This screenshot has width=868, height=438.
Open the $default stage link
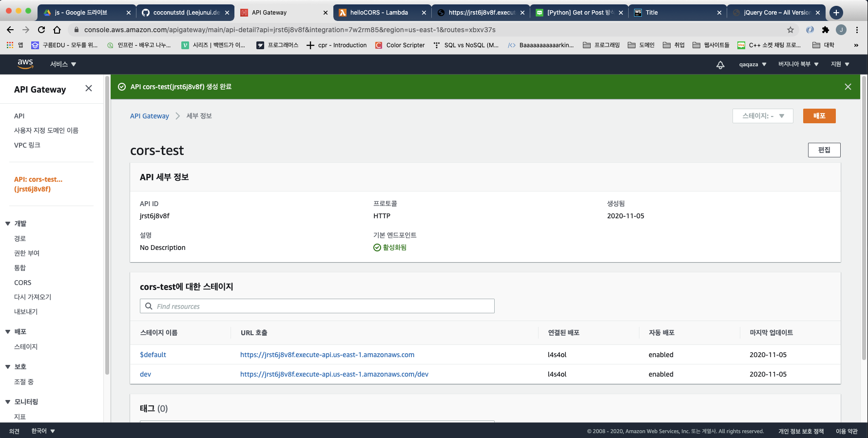153,355
